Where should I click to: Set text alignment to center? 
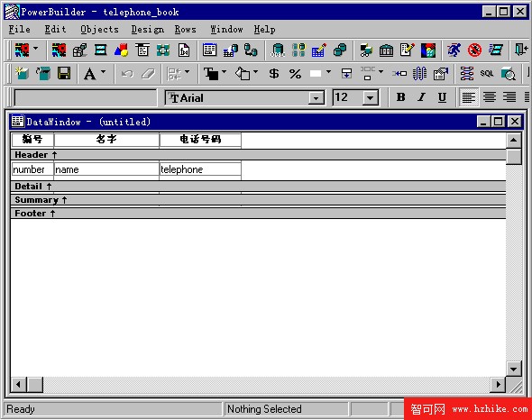489,97
